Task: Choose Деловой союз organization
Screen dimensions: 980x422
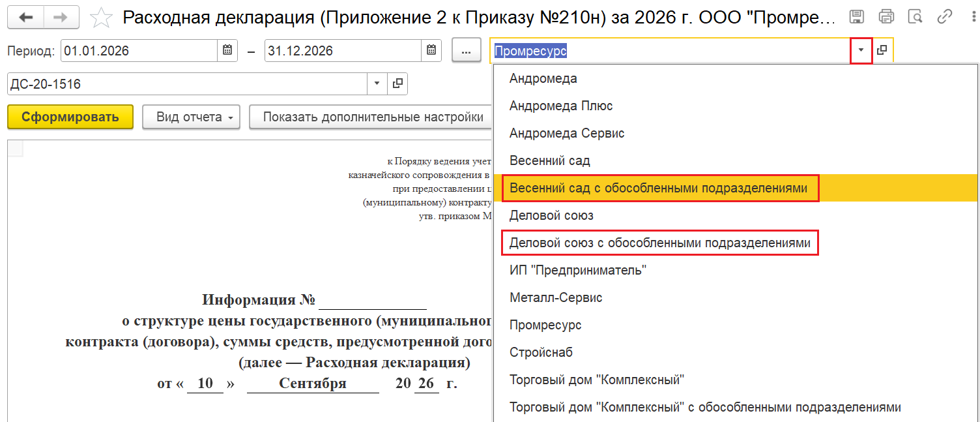Action: click(734, 215)
